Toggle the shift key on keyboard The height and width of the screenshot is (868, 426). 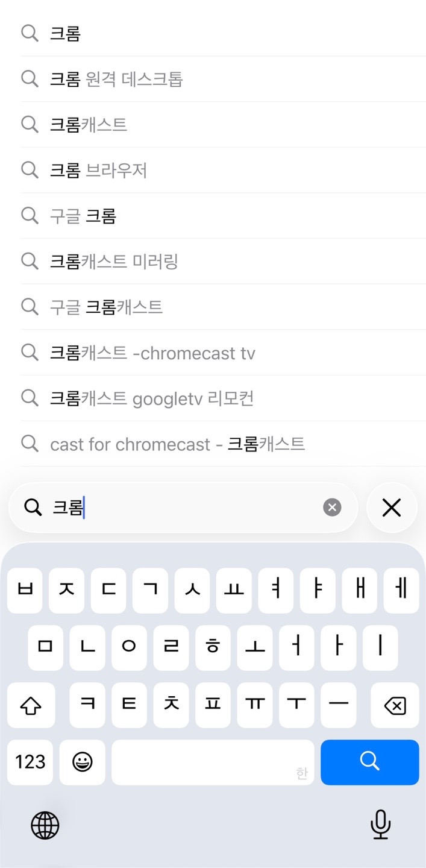tap(31, 706)
